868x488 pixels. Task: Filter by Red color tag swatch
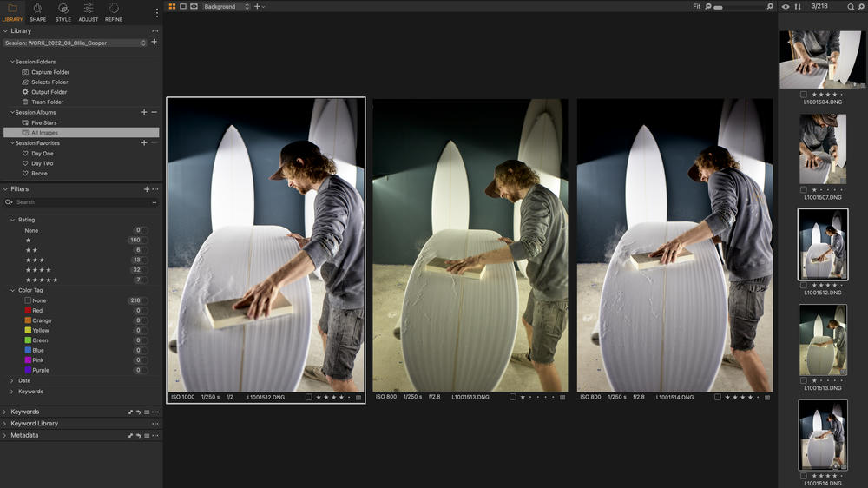tap(28, 310)
